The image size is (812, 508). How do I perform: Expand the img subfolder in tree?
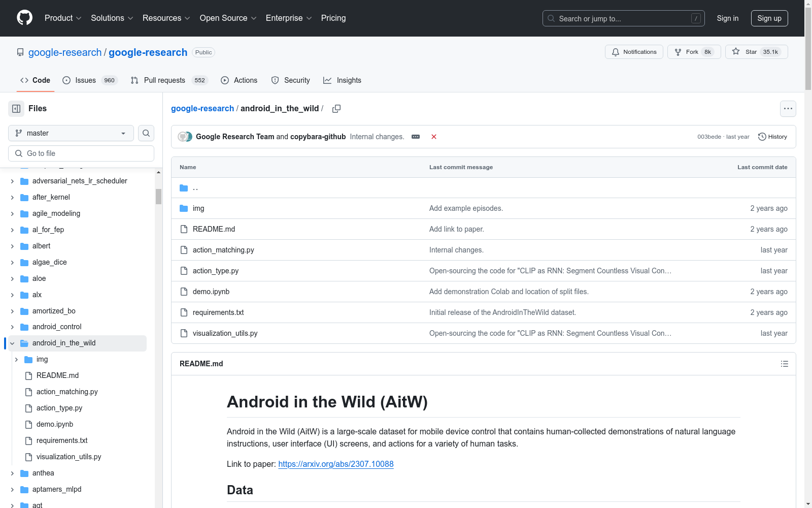click(16, 360)
